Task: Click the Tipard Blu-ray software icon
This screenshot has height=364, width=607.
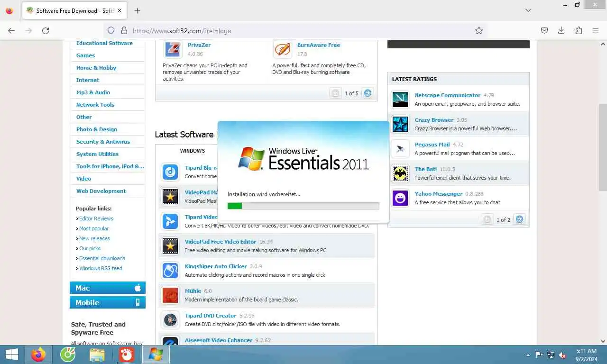Action: (x=170, y=172)
